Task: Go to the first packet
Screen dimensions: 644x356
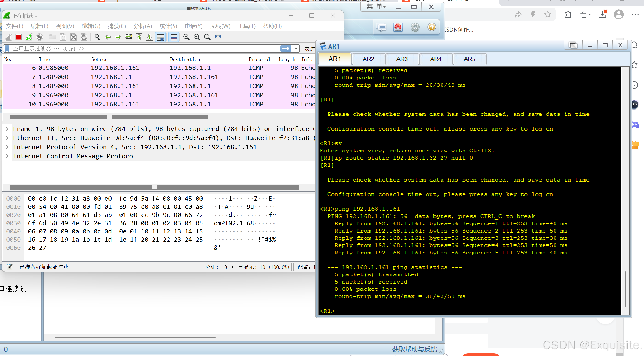Action: click(x=139, y=37)
